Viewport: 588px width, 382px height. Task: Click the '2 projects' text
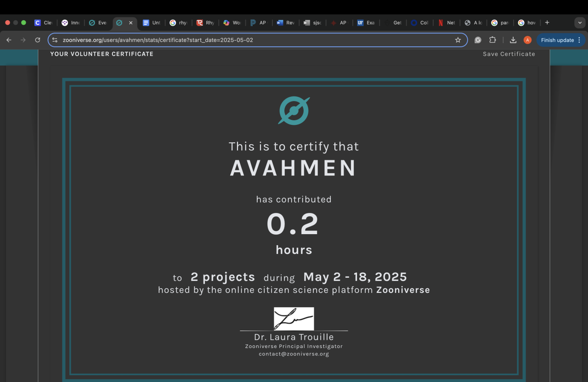coord(223,277)
